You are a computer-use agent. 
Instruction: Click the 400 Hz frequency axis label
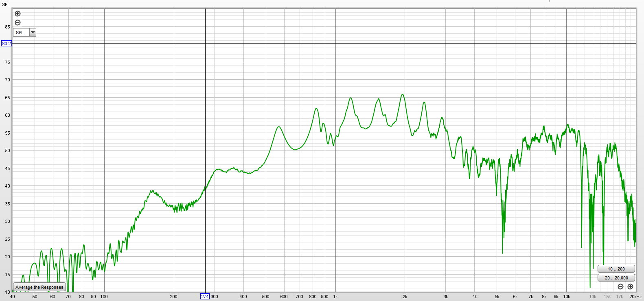[x=243, y=297]
